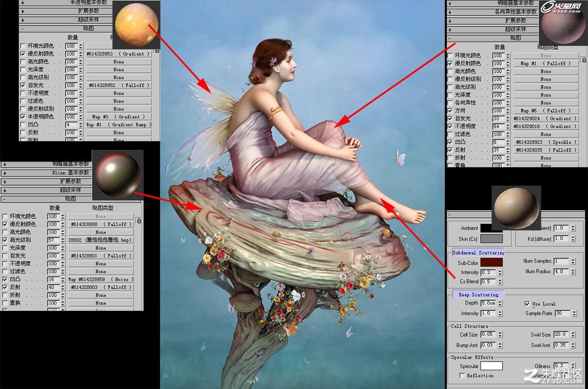The width and height of the screenshot is (588, 389).
Task: Open the Map #3 (Gradient) map slot
Action: tap(119, 117)
